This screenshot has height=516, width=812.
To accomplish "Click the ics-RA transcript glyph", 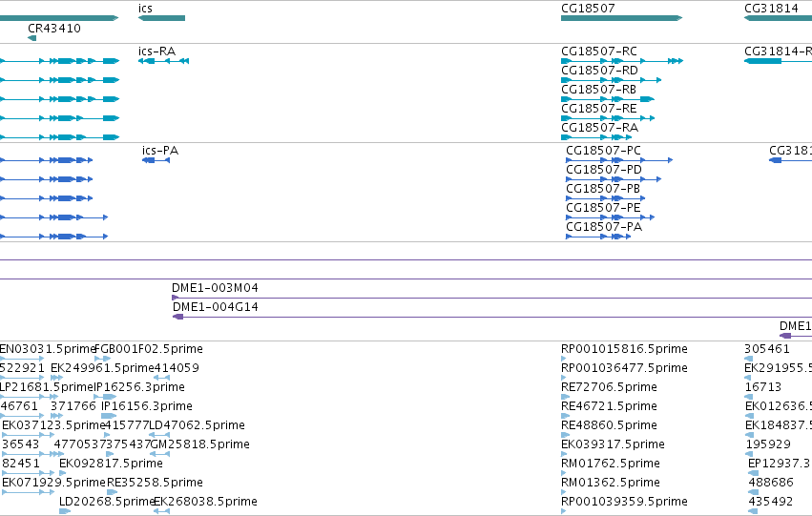I will (x=164, y=61).
